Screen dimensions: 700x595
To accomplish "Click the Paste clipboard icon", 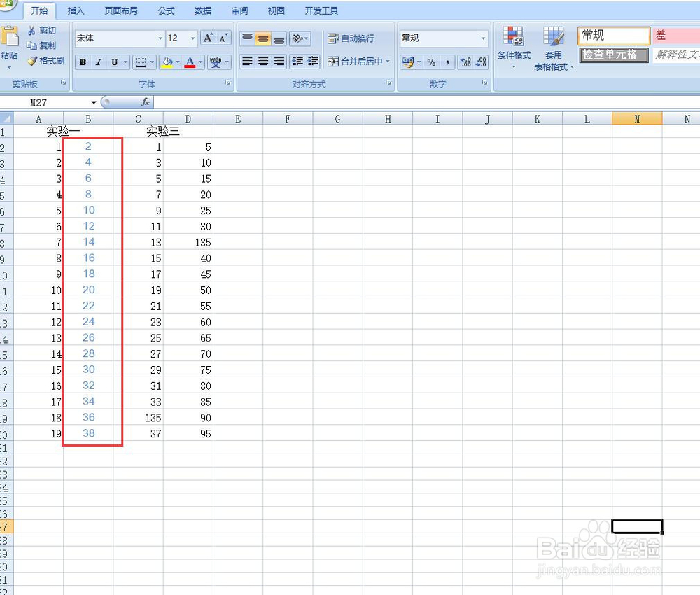I will [x=9, y=36].
